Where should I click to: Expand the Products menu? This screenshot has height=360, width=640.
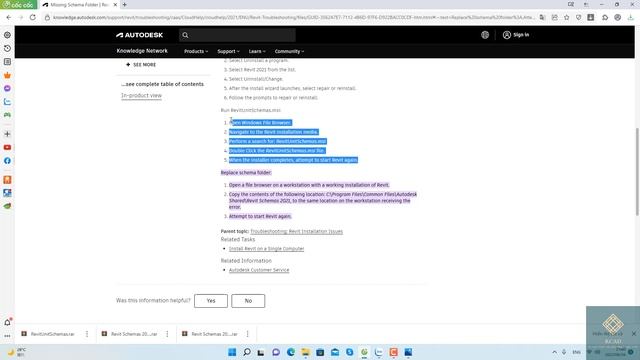(x=196, y=51)
